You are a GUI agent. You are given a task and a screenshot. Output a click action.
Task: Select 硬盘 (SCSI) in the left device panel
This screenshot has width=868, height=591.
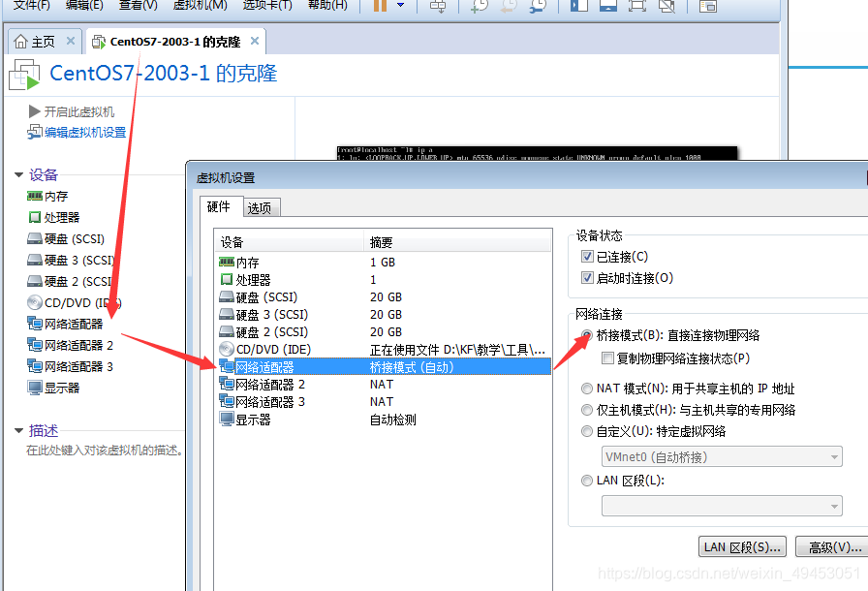coord(66,238)
